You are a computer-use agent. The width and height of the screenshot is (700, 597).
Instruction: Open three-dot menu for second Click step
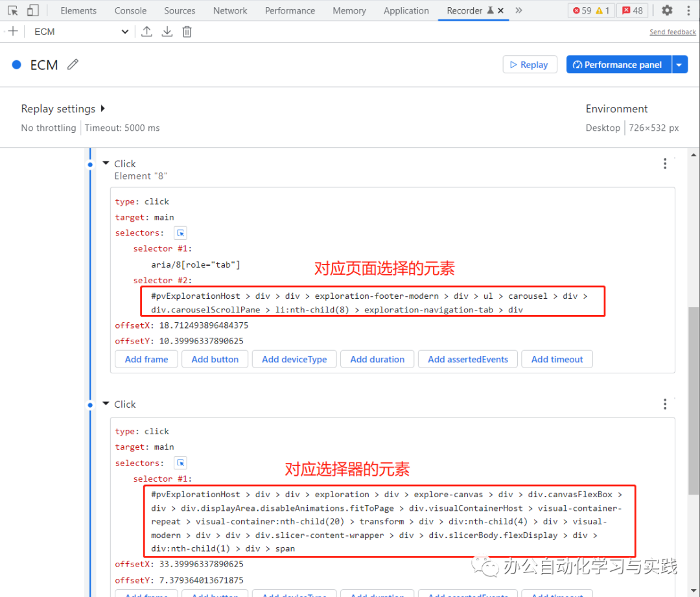point(665,404)
